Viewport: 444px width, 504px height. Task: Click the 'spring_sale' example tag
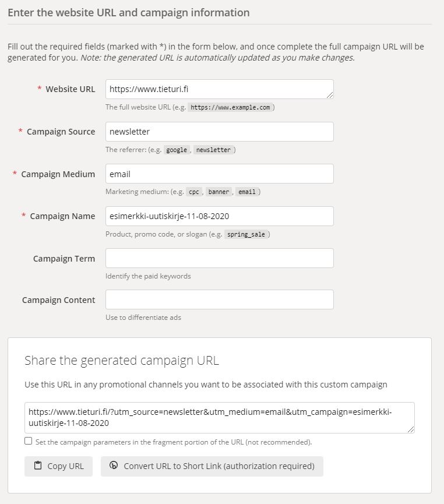[247, 234]
